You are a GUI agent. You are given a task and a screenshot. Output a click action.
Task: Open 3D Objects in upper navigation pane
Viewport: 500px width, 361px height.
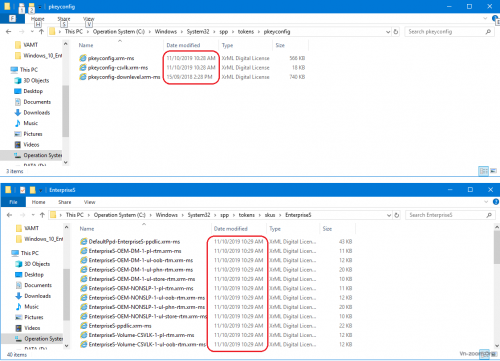click(x=36, y=80)
